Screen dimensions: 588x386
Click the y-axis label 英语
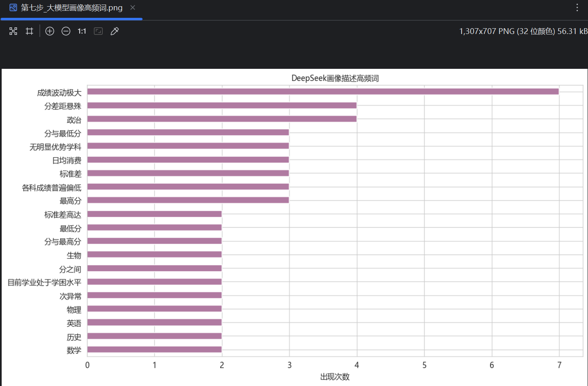point(74,323)
